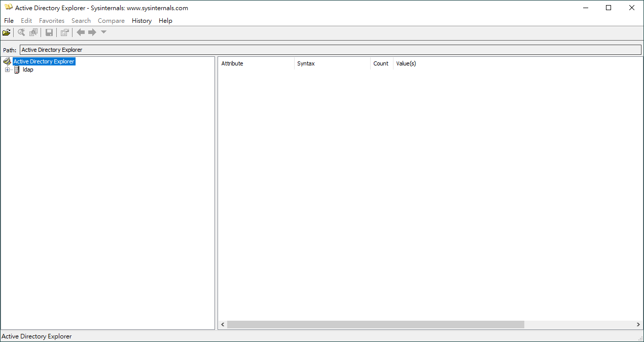Sort by the Attribute column header
This screenshot has width=644, height=342.
(x=232, y=63)
